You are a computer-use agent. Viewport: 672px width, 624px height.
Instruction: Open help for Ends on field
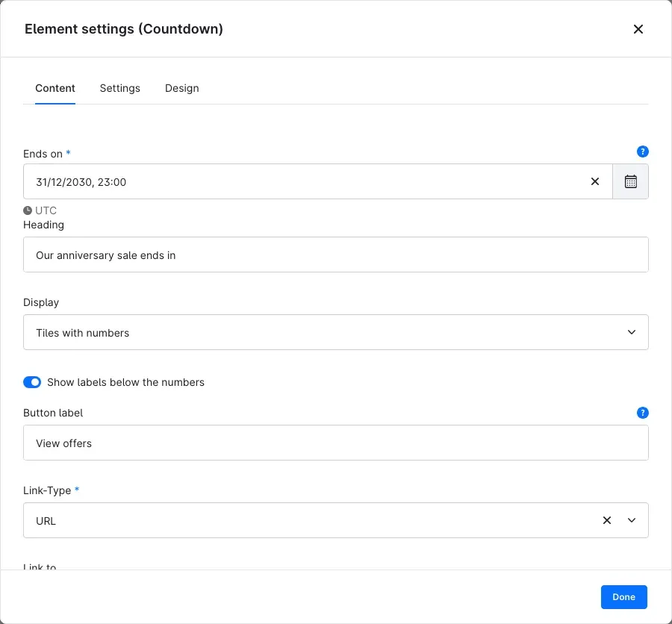tap(642, 152)
